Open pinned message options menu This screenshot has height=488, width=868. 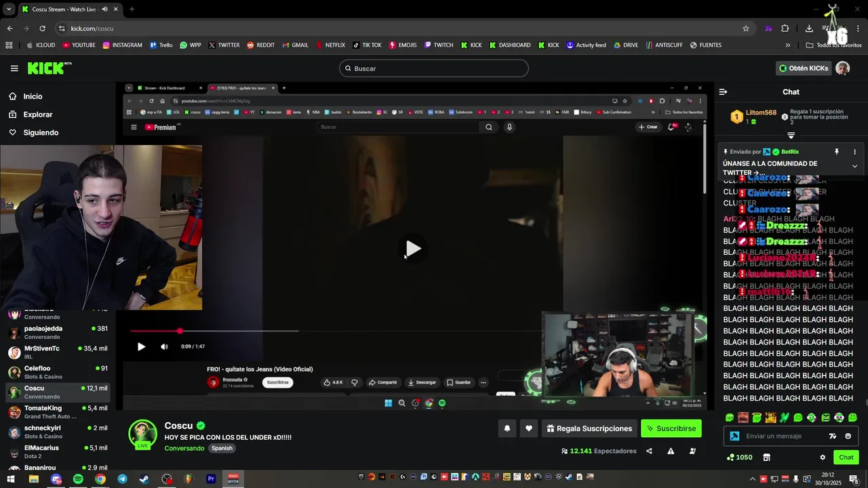[854, 152]
